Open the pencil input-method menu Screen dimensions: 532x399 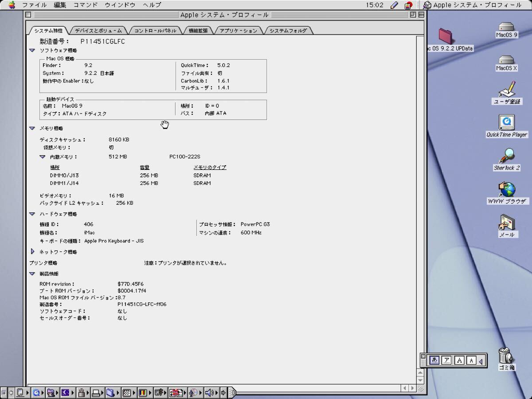[394, 5]
